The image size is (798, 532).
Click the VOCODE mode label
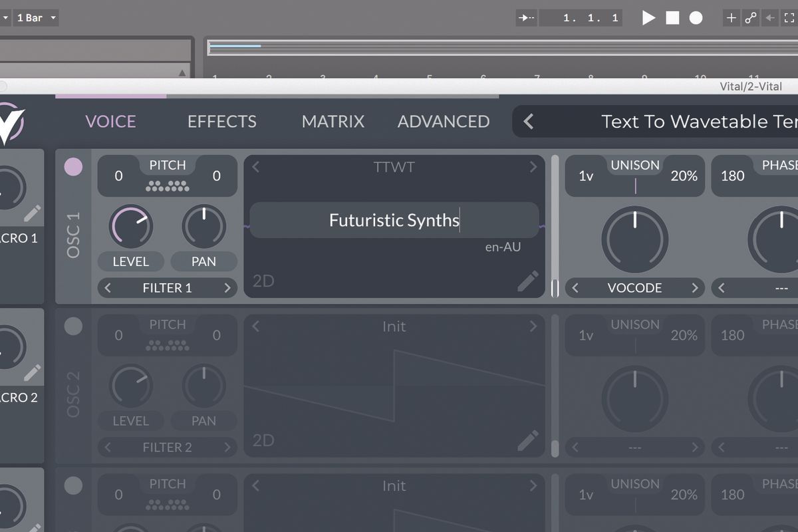[x=635, y=288]
